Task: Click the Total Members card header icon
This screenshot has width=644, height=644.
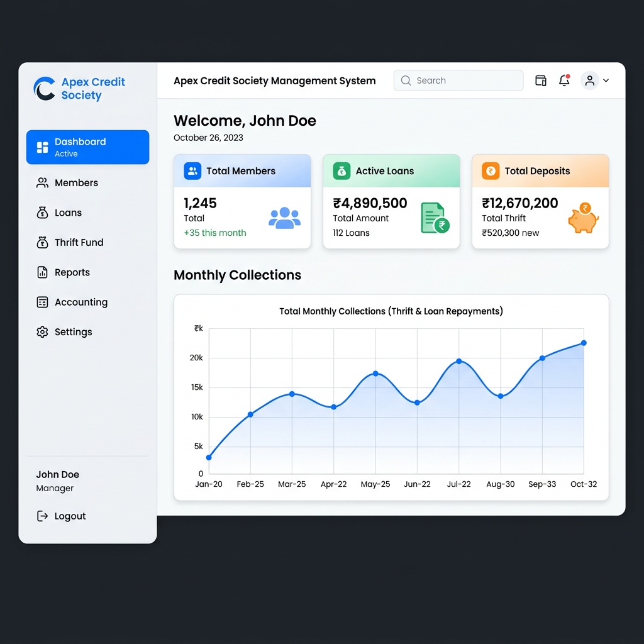Action: coord(192,171)
